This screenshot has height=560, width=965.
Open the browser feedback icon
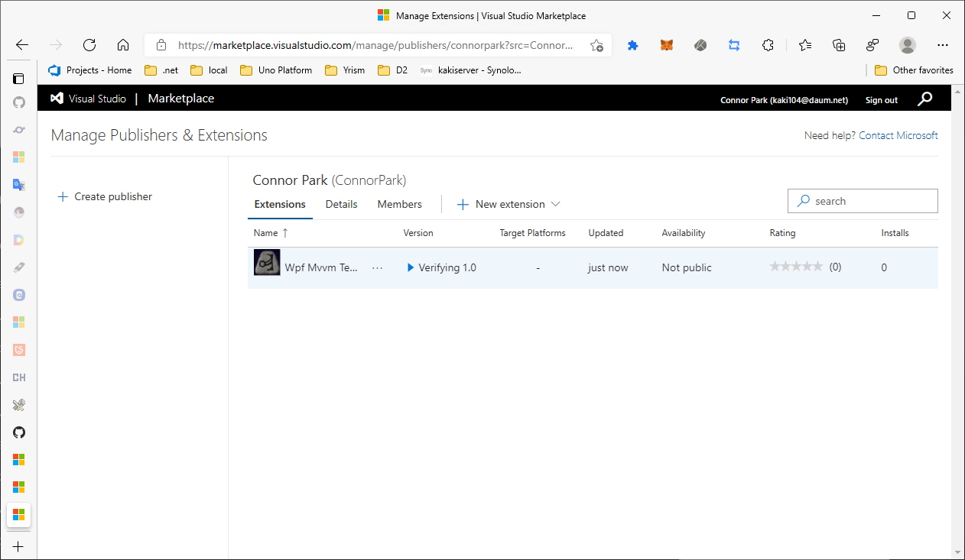pyautogui.click(x=872, y=45)
